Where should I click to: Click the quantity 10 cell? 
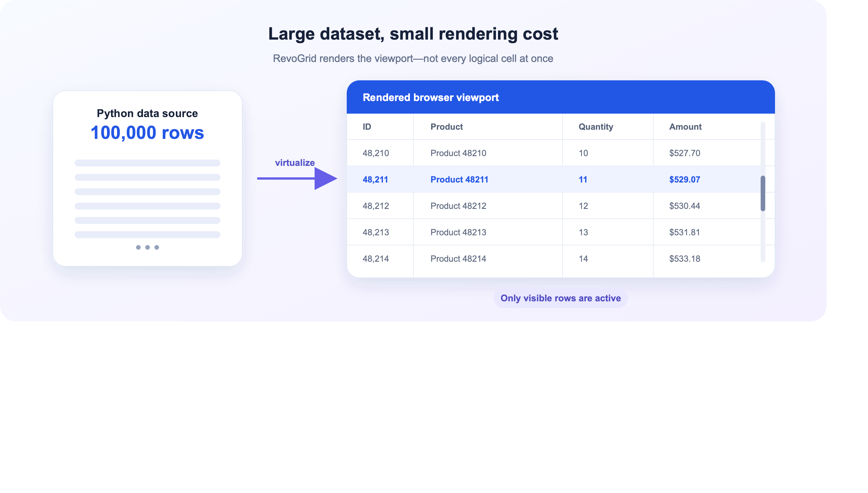(x=608, y=153)
